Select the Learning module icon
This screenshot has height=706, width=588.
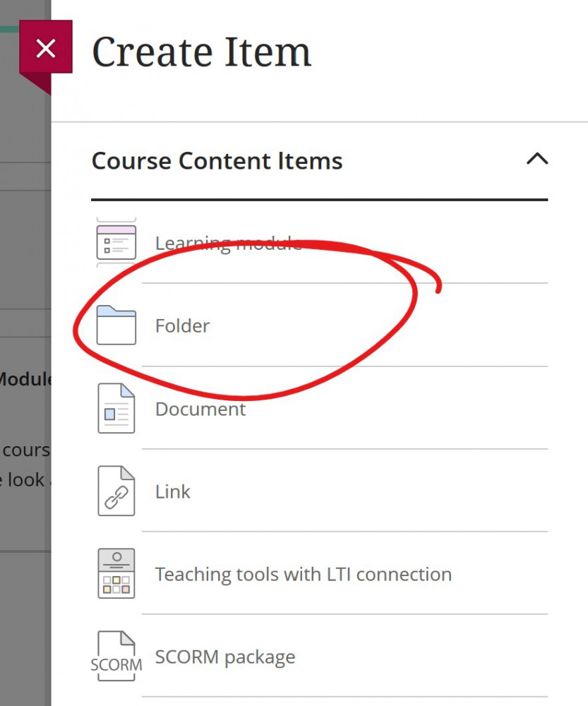pyautogui.click(x=116, y=240)
